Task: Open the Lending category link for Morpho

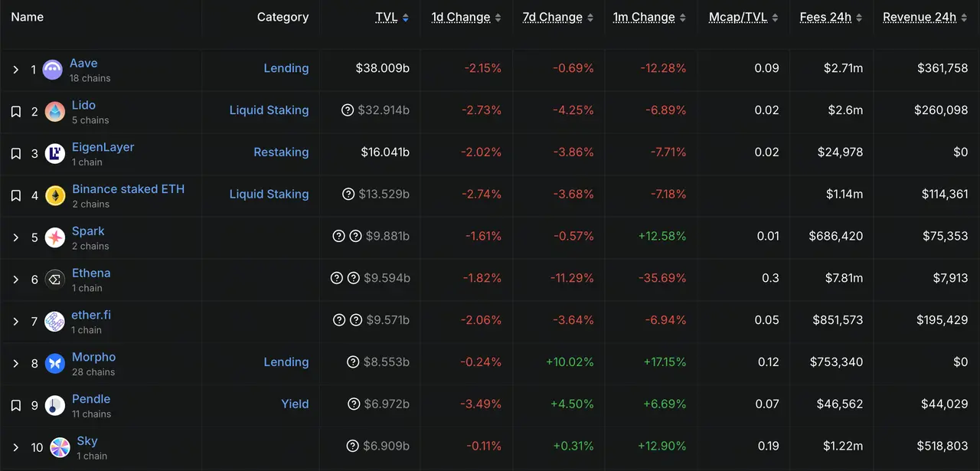Action: pyautogui.click(x=286, y=362)
